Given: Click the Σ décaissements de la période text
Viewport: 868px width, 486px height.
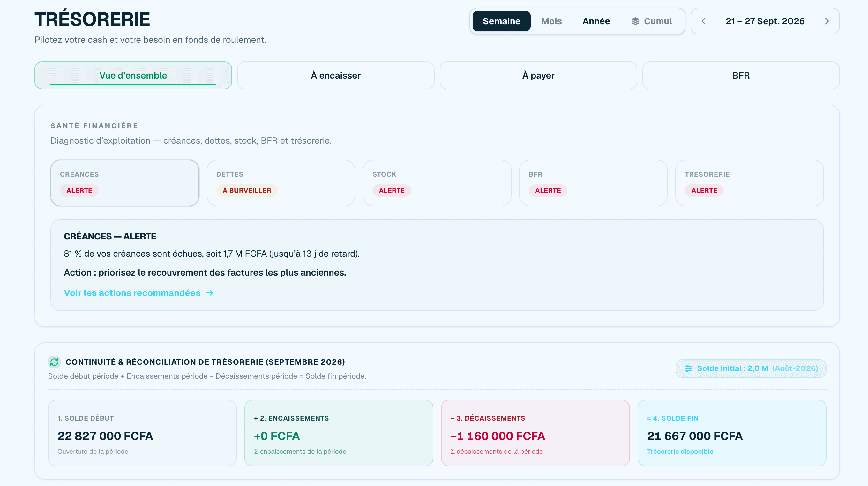Looking at the screenshot, I should tap(497, 451).
